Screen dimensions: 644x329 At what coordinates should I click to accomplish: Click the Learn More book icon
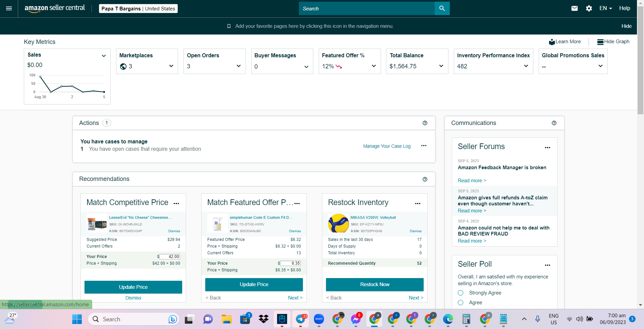coord(552,42)
